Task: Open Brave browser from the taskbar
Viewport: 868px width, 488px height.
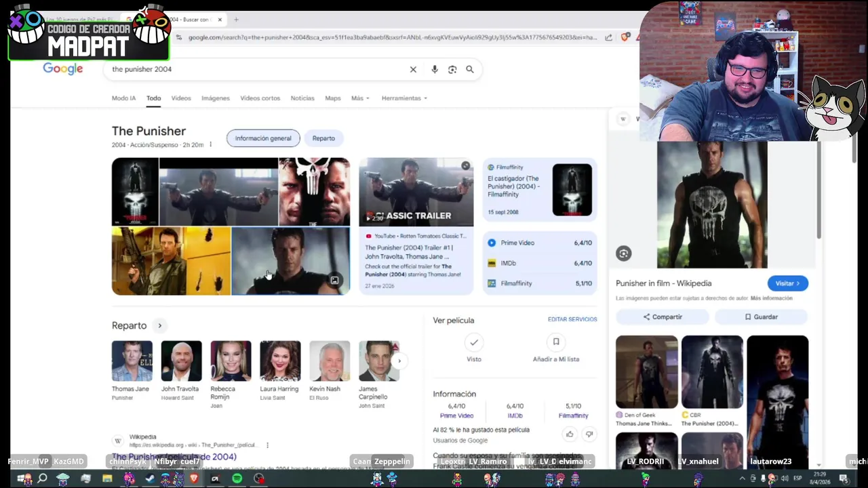Action: (193, 479)
